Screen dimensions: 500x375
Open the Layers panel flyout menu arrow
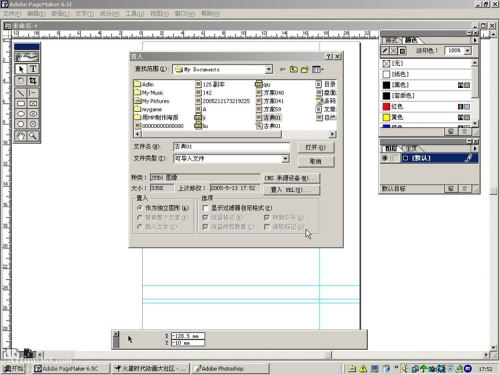pyautogui.click(x=475, y=148)
